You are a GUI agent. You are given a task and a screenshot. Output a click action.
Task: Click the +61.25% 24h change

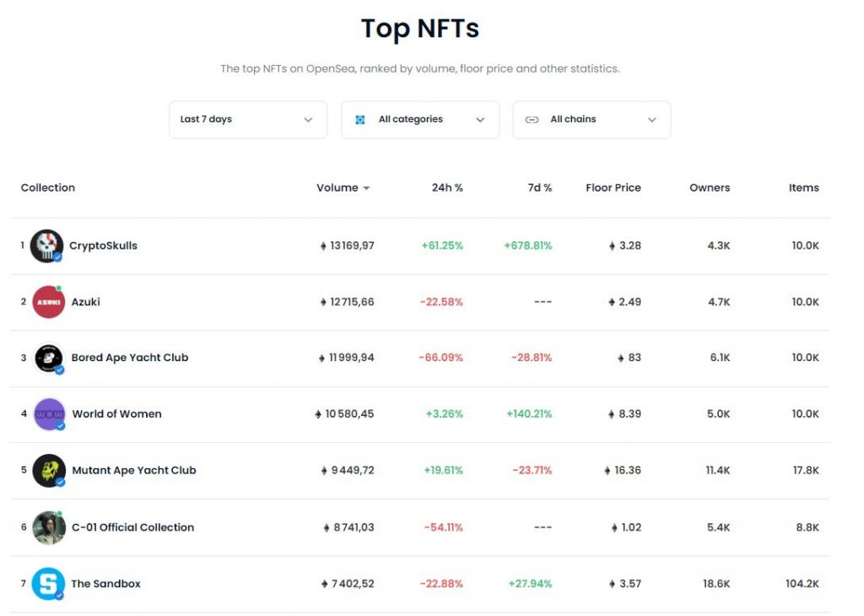442,246
